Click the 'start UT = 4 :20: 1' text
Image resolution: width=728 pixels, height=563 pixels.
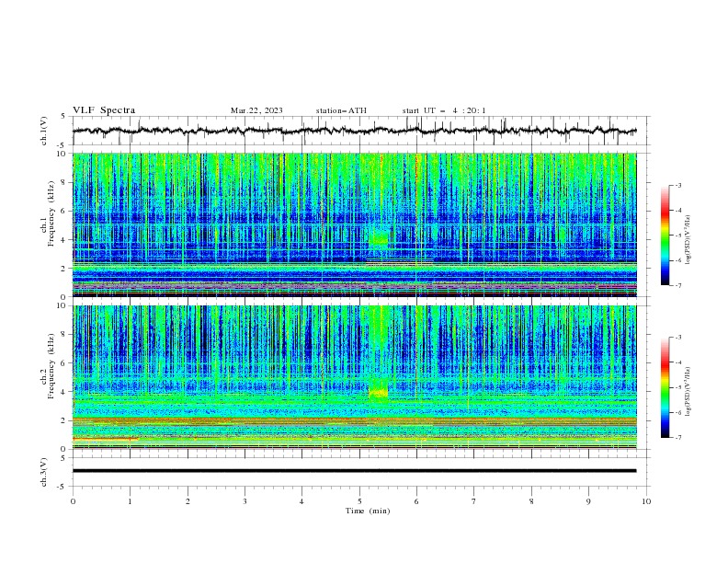click(x=444, y=110)
